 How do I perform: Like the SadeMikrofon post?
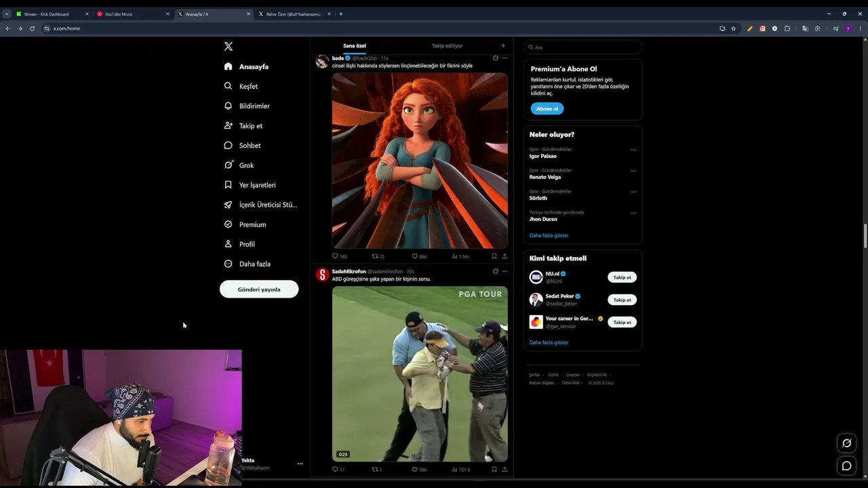(419, 469)
